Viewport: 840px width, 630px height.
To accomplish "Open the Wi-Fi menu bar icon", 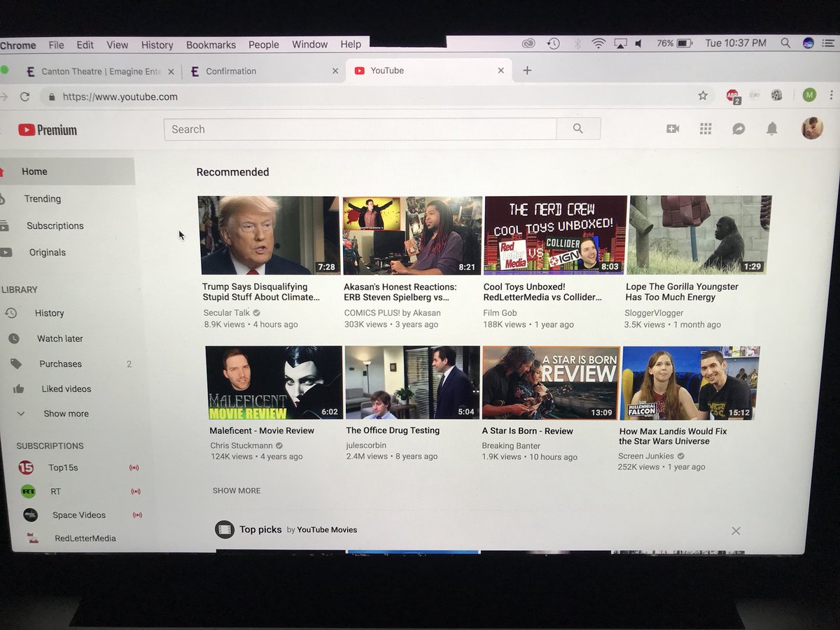I will click(598, 43).
